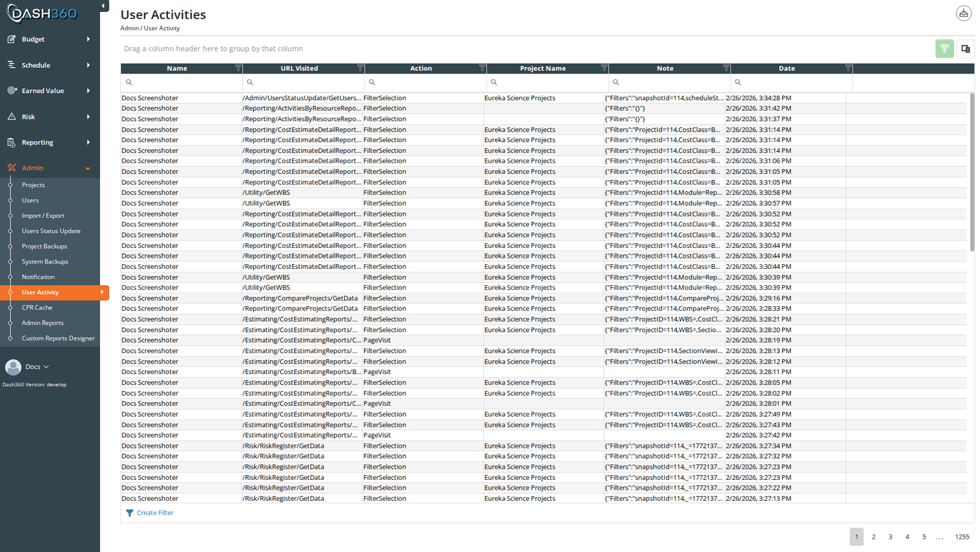Open the URL Visited column filter icon
The width and height of the screenshot is (980, 552).
(360, 69)
